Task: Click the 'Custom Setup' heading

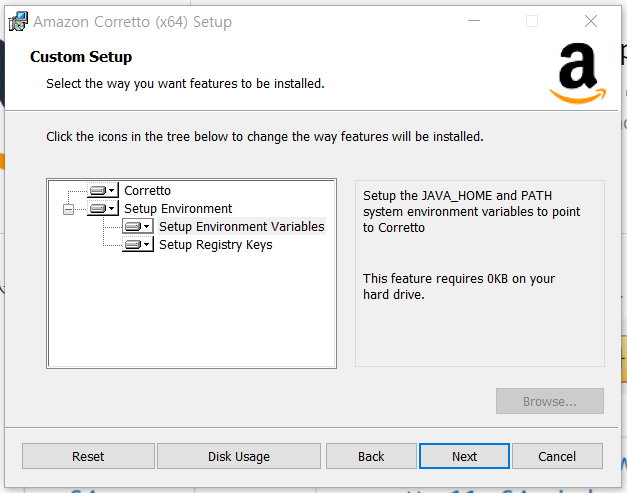Action: 81,57
